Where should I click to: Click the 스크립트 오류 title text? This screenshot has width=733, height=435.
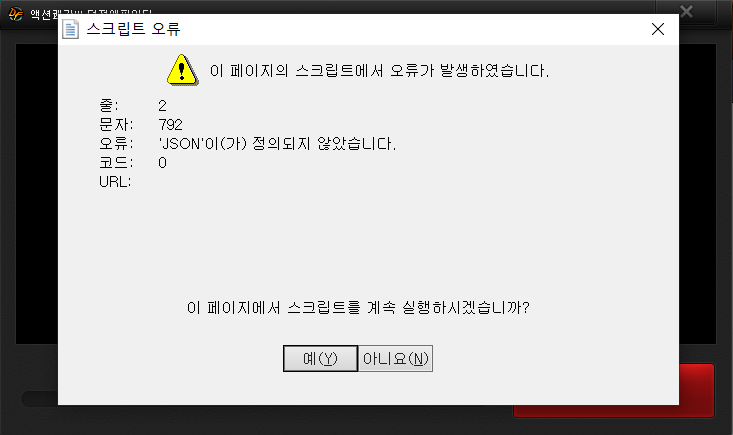pos(133,29)
